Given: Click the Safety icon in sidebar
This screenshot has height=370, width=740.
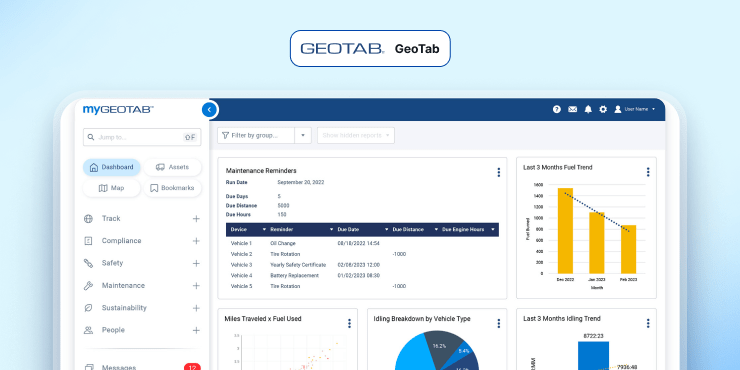Looking at the screenshot, I should [88, 263].
